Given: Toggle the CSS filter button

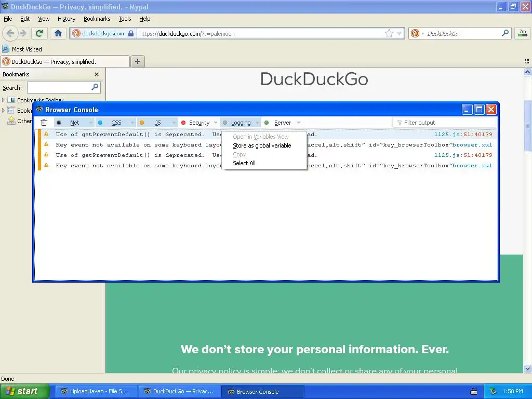Looking at the screenshot, I should click(x=112, y=123).
